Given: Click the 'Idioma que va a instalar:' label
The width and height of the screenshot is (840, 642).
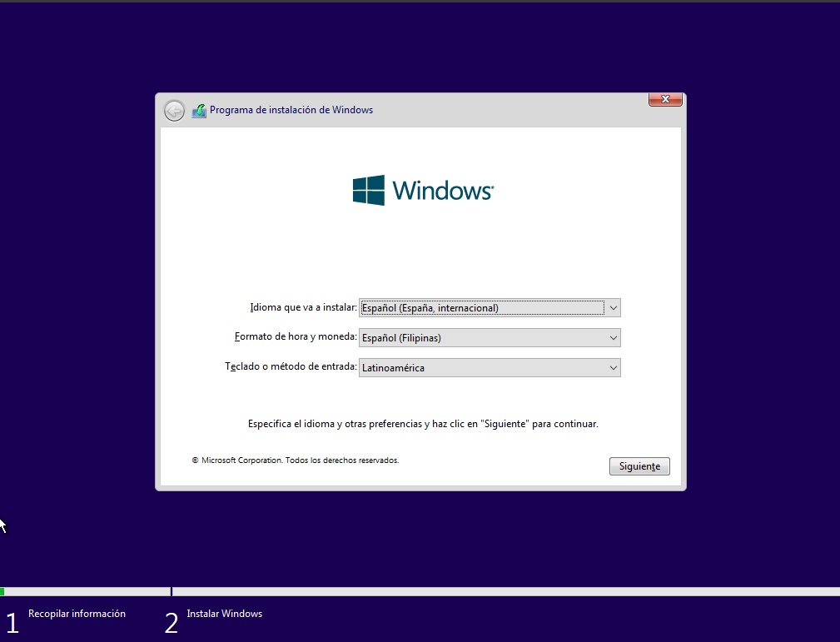Looking at the screenshot, I should [x=303, y=307].
